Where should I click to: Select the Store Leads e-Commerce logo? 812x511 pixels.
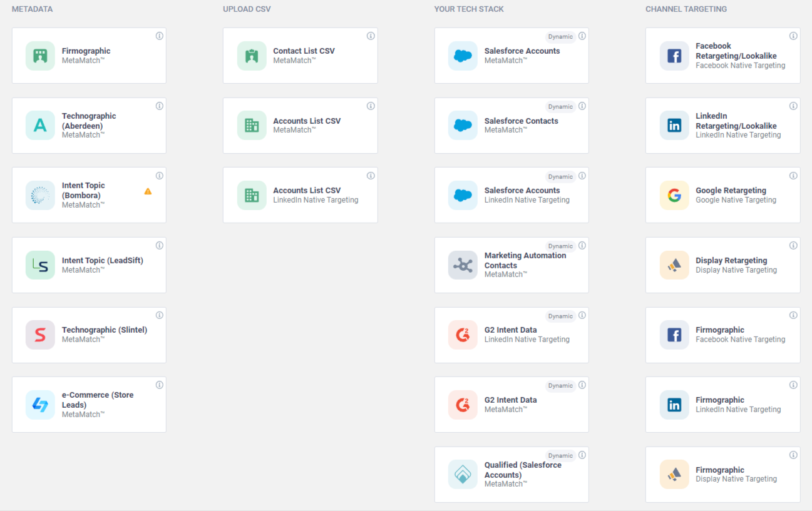coord(40,405)
